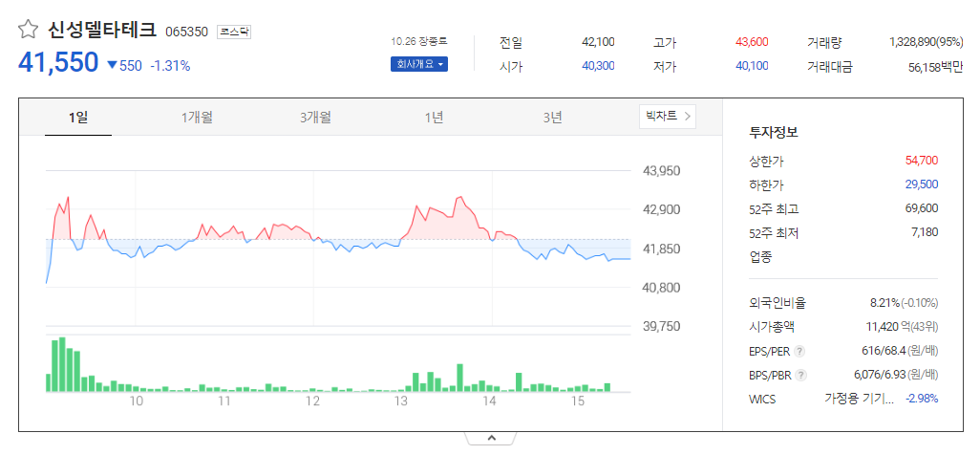Click the 52주 최고 value 69,600
Viewport: 980px width, 455px height.
point(921,208)
